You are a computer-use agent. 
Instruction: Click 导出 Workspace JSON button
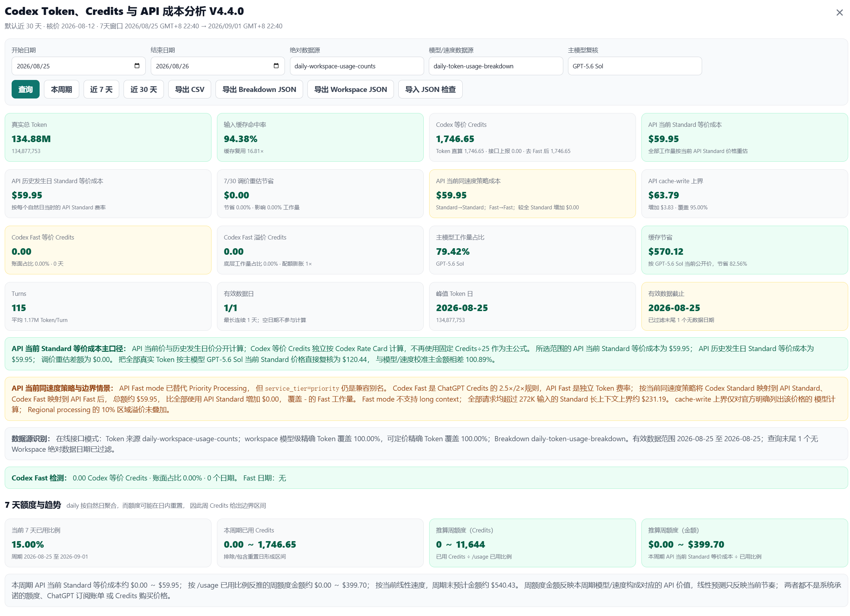pos(350,89)
